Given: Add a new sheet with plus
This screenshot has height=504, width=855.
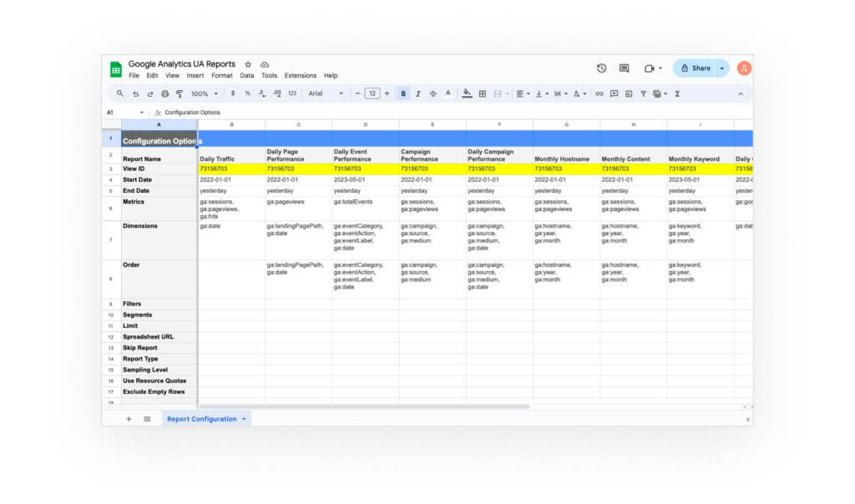Looking at the screenshot, I should pos(129,419).
